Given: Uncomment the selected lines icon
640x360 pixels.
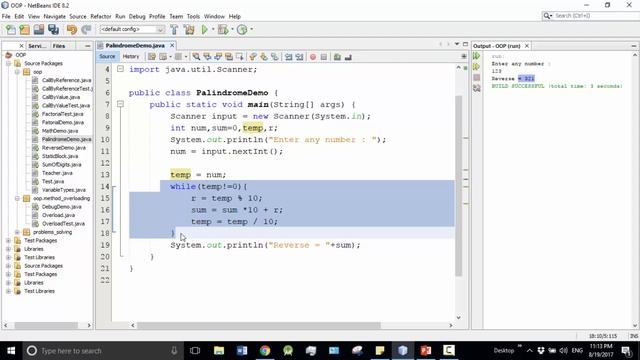Looking at the screenshot, I should point(348,57).
